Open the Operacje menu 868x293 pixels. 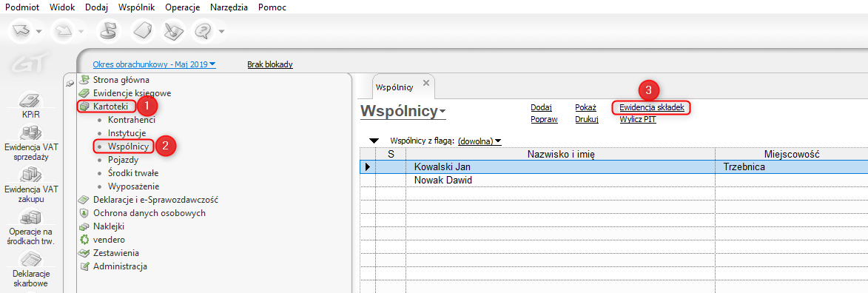(x=183, y=7)
